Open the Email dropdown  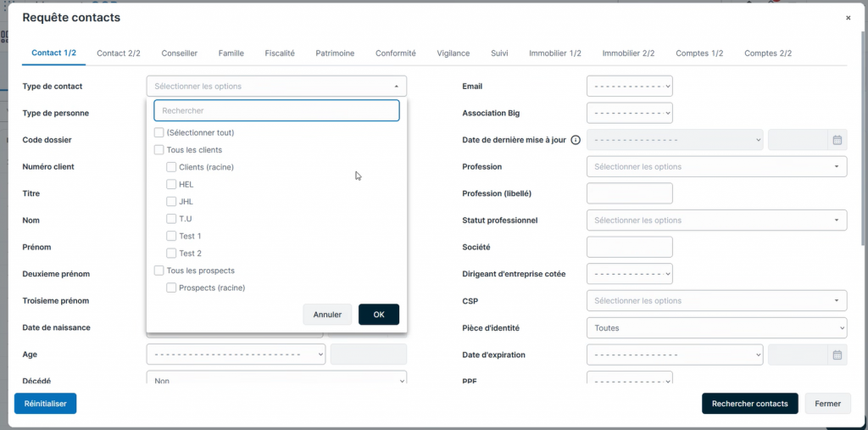click(629, 87)
